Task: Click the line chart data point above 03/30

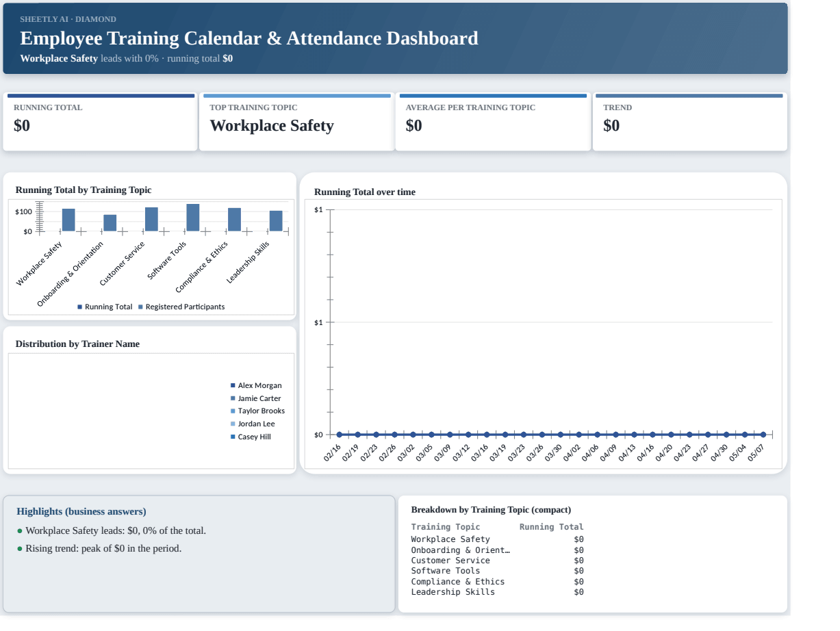Action: click(560, 435)
